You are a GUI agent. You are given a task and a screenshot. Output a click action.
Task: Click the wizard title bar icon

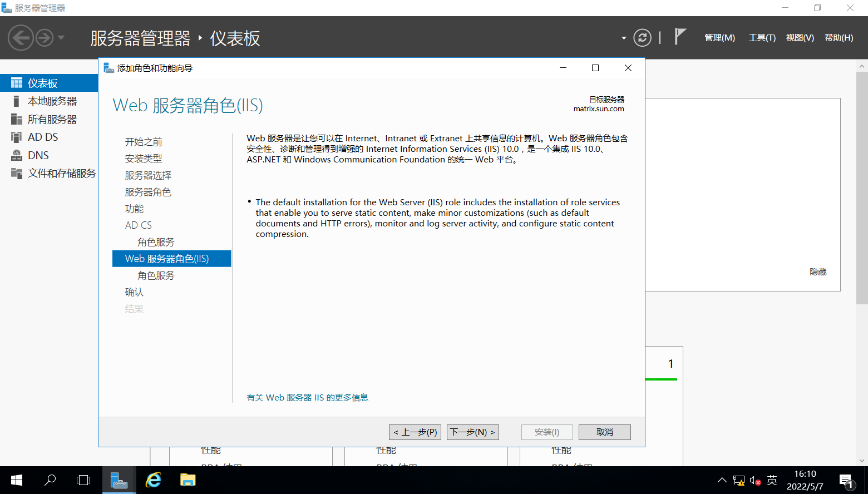(109, 68)
